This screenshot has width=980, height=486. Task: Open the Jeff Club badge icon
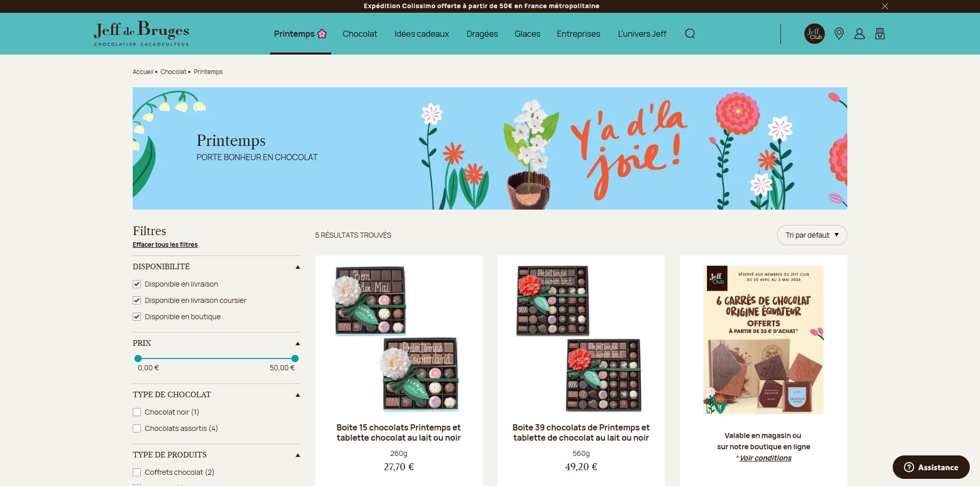coord(815,34)
